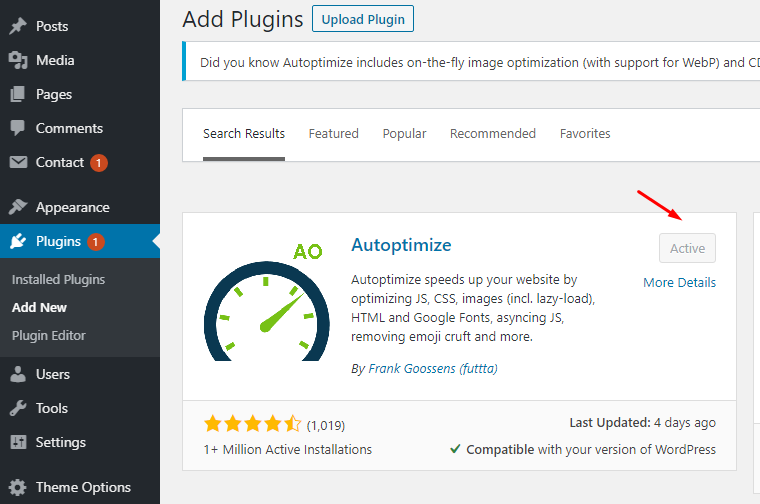Click the Theme Options gear icon

point(18,487)
